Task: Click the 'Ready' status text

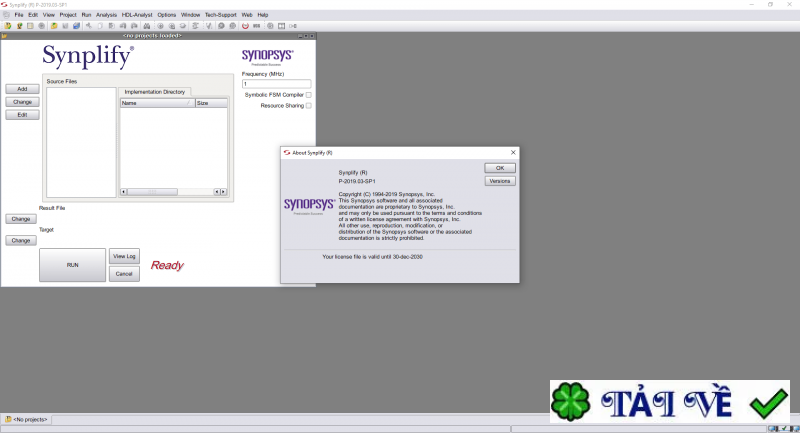Action: coord(167,265)
